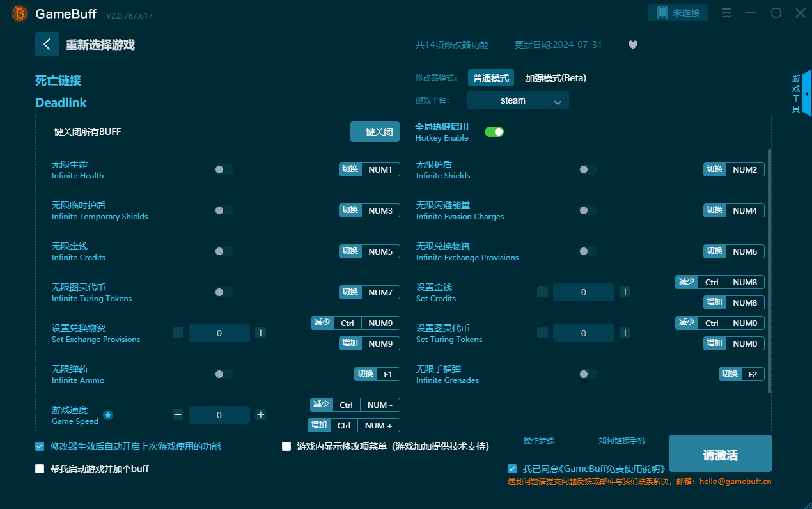Screen dimensions: 812x509
Task: Enable Infinite Health toggle
Action: [x=224, y=169]
